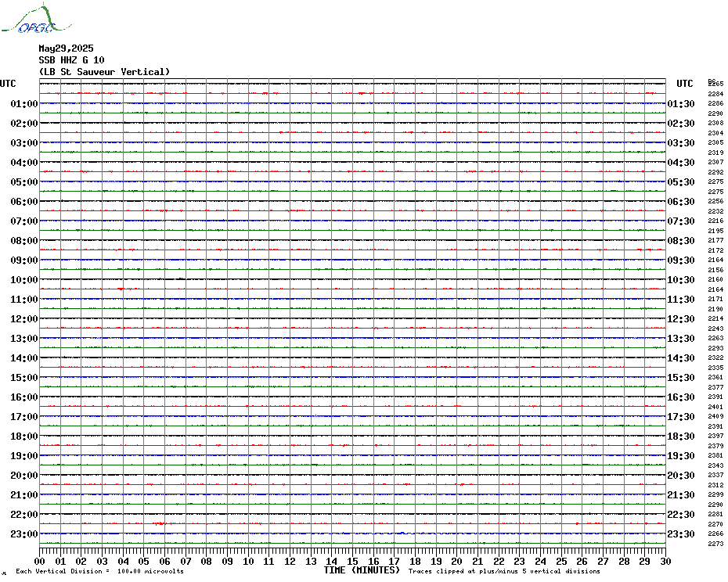Click minute axis label 22
728x582 pixels.
pos(499,561)
